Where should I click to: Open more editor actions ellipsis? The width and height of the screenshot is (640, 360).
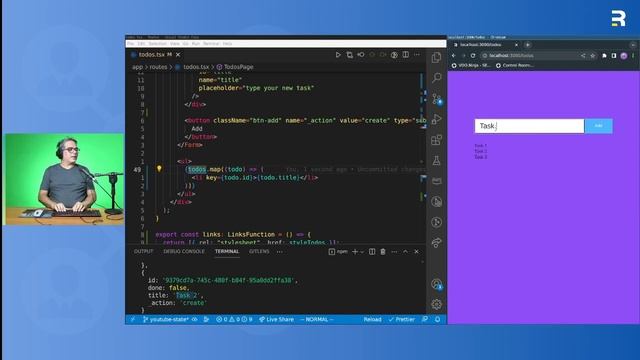click(x=417, y=55)
